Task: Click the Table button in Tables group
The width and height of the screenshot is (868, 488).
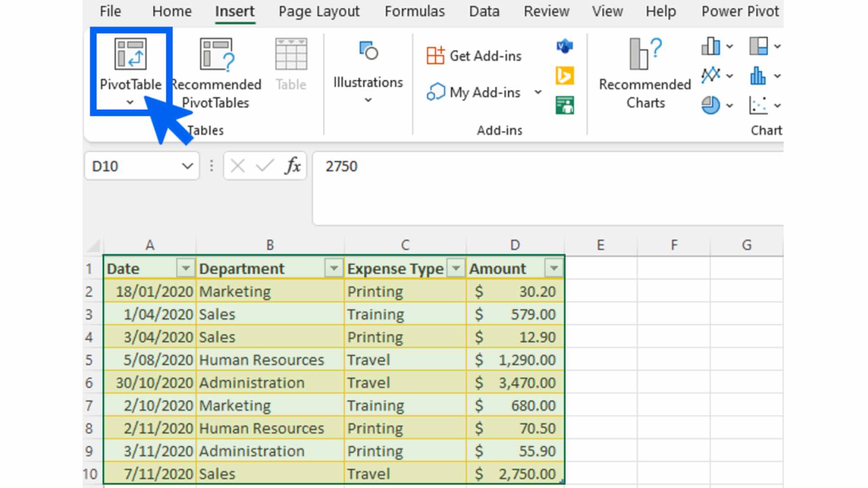Action: (x=291, y=65)
